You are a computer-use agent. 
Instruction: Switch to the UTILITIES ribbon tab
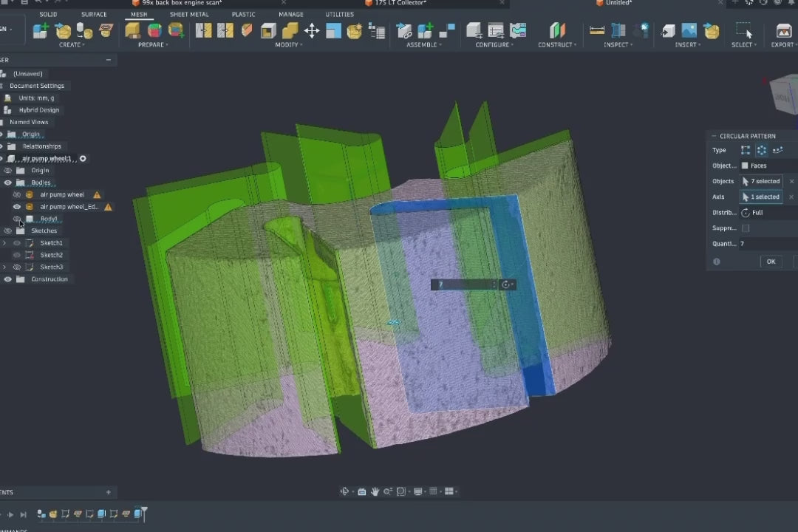(339, 14)
